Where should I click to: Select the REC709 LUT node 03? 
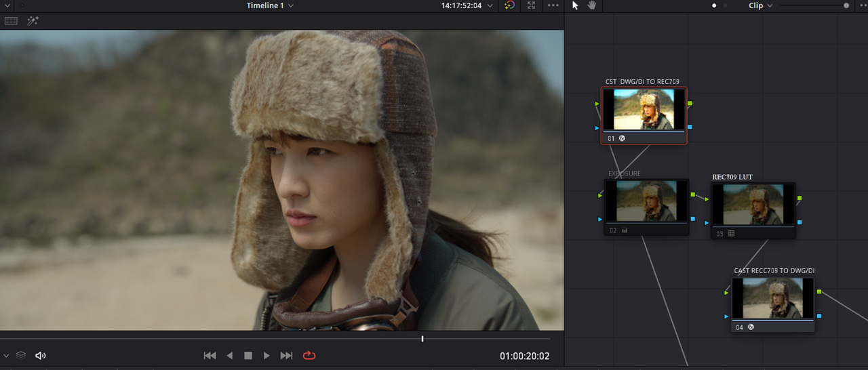753,210
